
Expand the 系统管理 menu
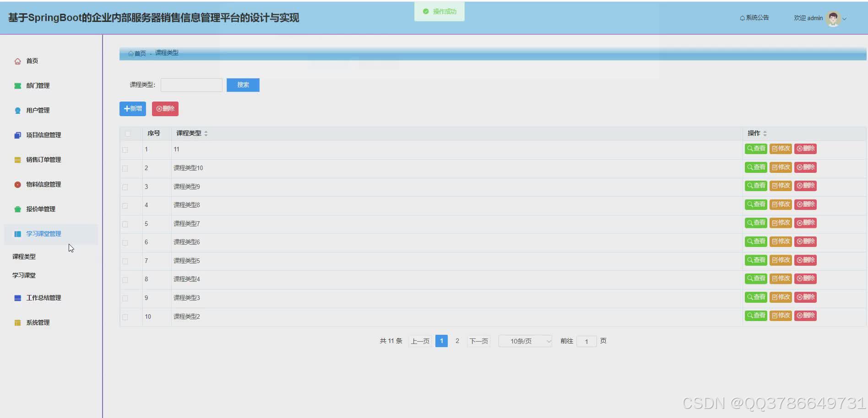tap(51, 323)
